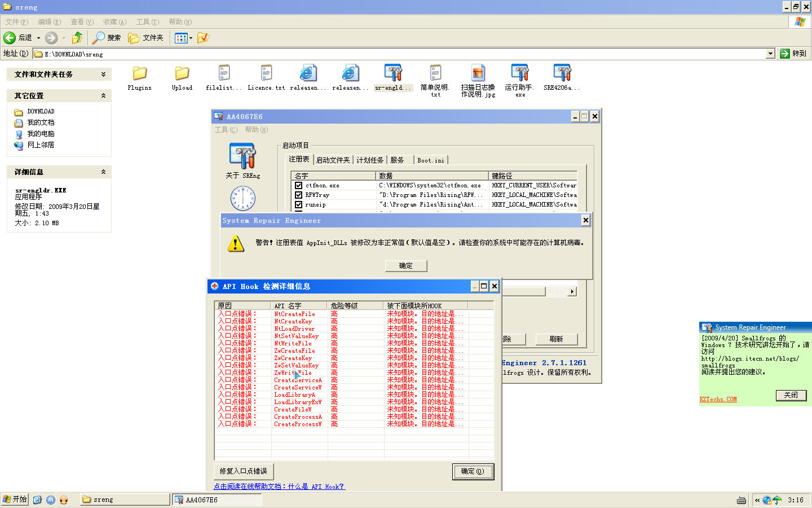812x508 pixels.
Task: Open 我的文档 in the 其它位置 panel
Action: pyautogui.click(x=41, y=122)
